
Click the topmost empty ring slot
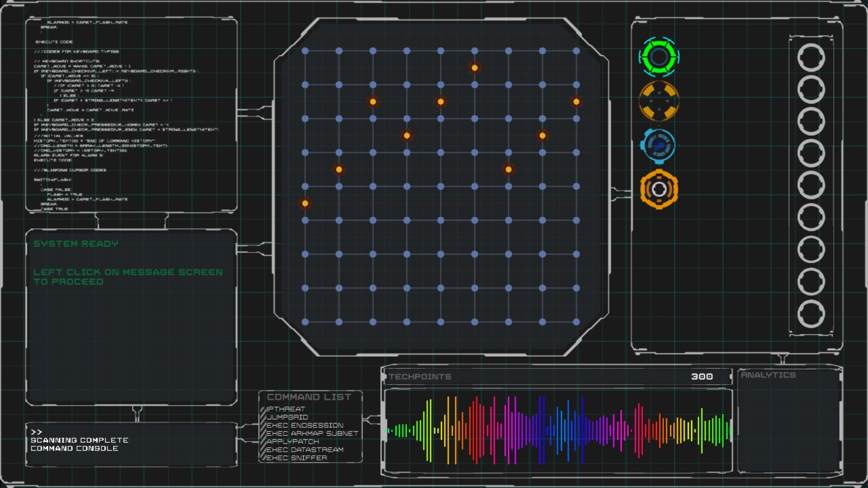point(811,57)
